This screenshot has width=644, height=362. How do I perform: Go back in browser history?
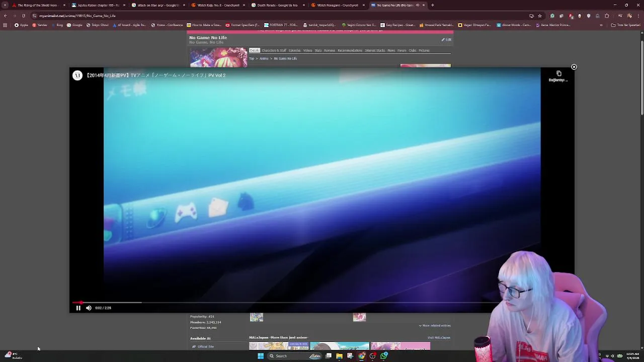pos(5,16)
